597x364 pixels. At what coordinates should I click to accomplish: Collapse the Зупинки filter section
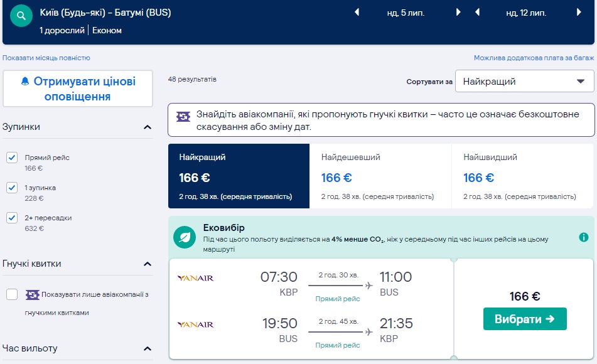tap(148, 127)
